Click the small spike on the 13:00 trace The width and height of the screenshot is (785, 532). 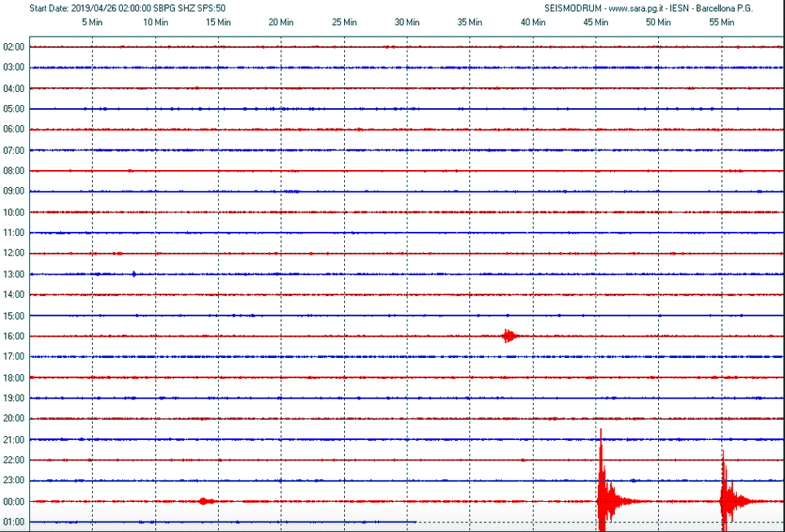click(133, 274)
